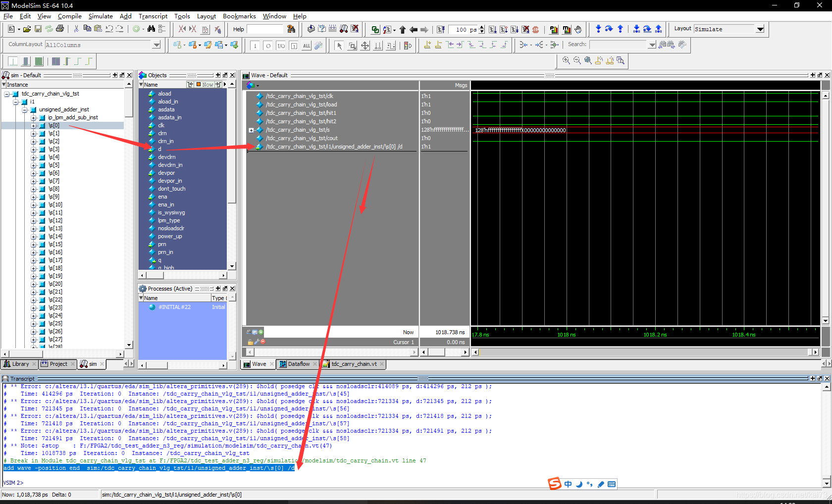Screen dimensions: 832x504
Task: Click the Print icon
Action: [60, 29]
